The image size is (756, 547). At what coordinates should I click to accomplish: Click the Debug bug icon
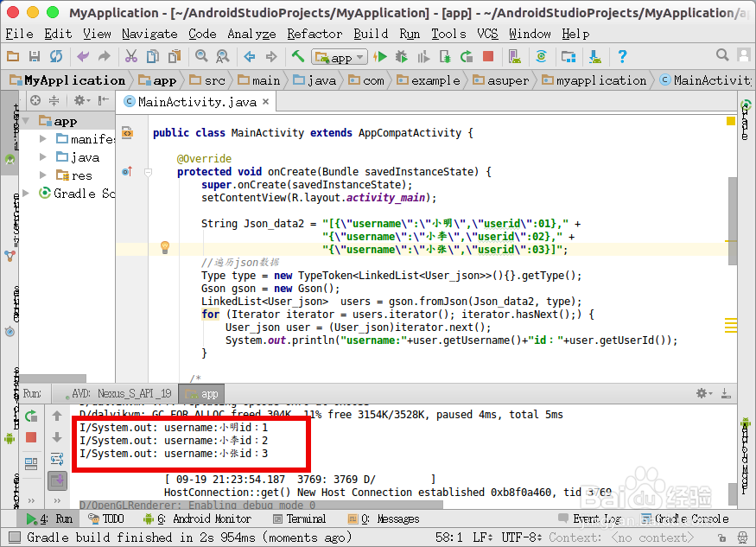(401, 56)
